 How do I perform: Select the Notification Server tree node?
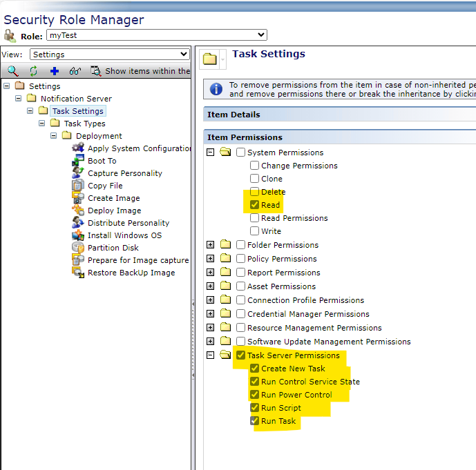coord(75,99)
